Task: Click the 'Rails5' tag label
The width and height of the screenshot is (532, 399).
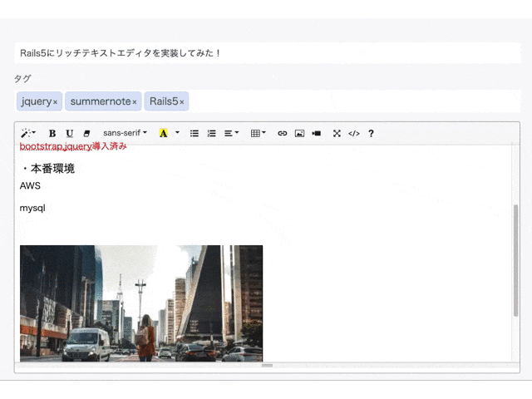Action: pos(164,101)
